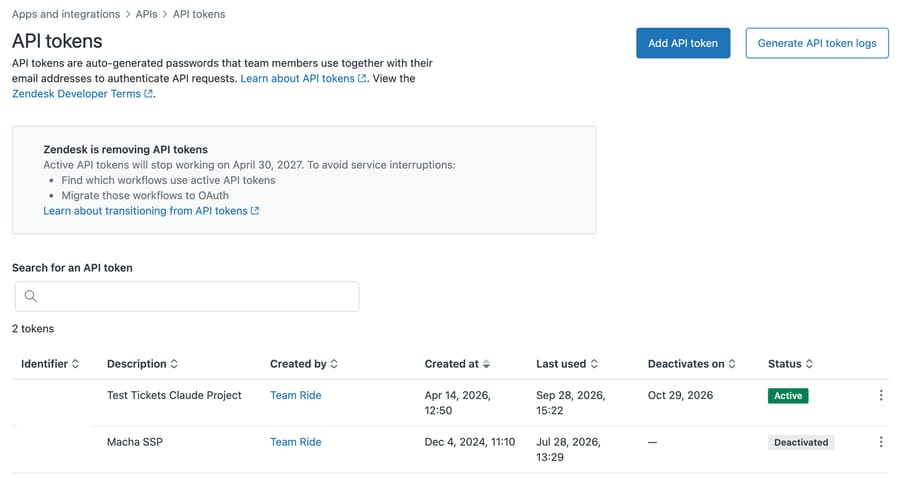The width and height of the screenshot is (900, 478).
Task: Sort table by Deactivates on column
Action: (x=692, y=364)
